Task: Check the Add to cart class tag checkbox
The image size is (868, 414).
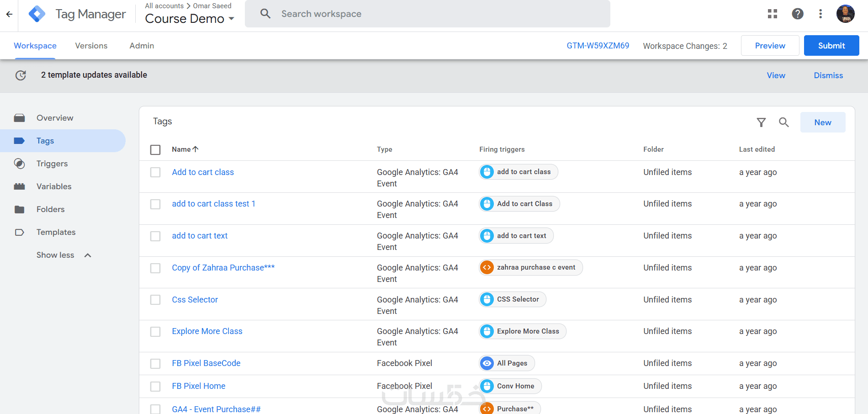Action: click(x=155, y=172)
